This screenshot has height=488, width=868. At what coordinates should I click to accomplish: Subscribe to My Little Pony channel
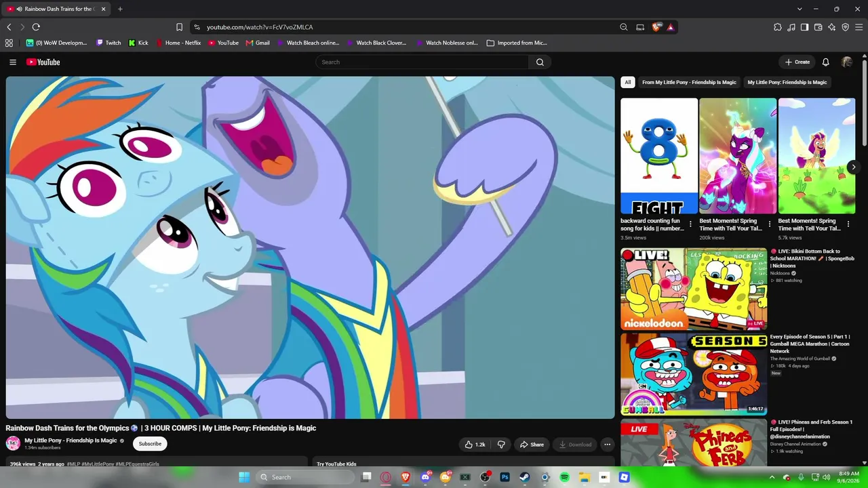pos(150,444)
